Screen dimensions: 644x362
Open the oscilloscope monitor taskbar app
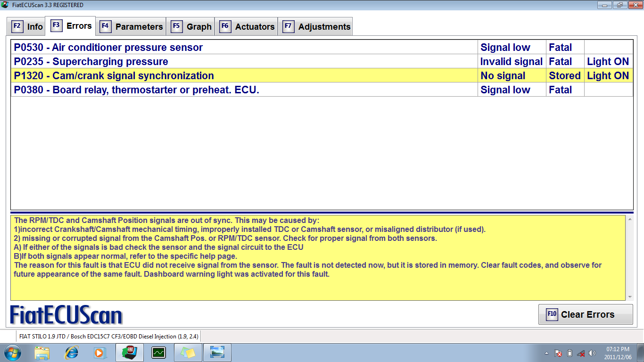click(x=158, y=353)
